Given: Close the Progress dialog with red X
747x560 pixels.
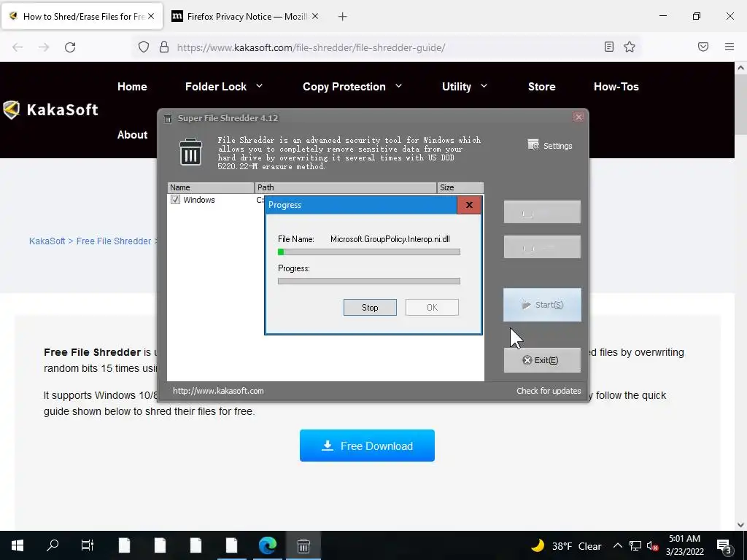Looking at the screenshot, I should [x=469, y=205].
